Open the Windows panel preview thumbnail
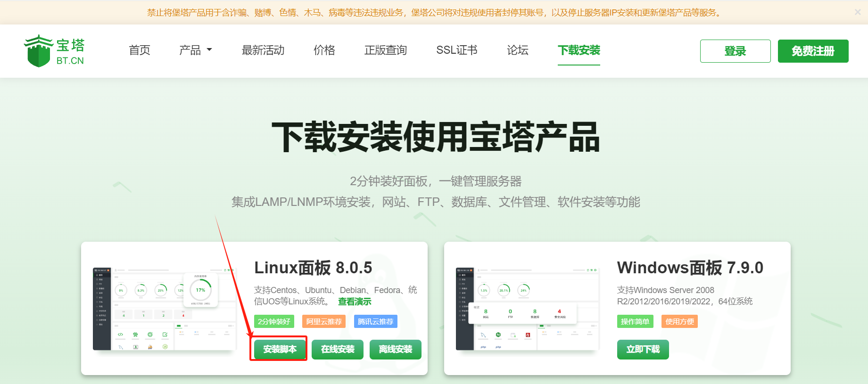Image resolution: width=868 pixels, height=384 pixels. (x=528, y=309)
